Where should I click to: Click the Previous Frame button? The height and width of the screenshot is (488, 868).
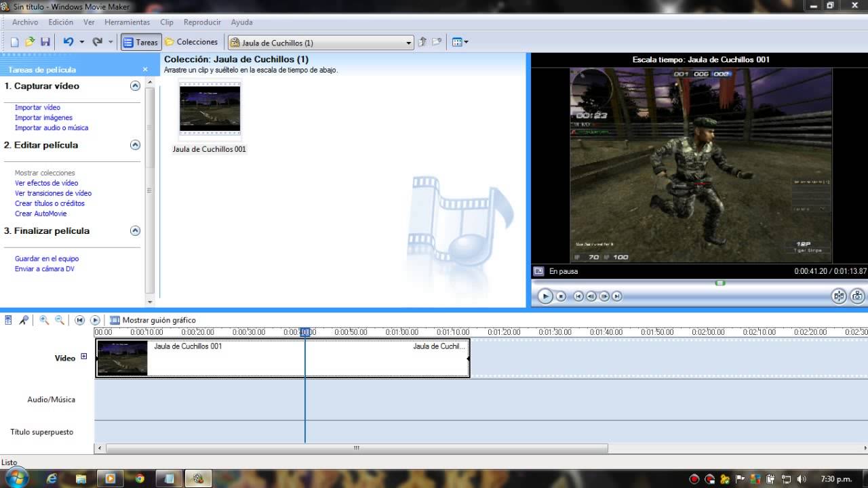pyautogui.click(x=591, y=296)
